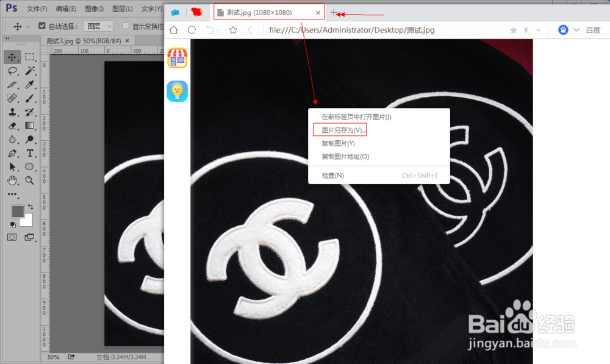Select the Eraser tool
Viewport: 610px width, 364px height.
[x=12, y=126]
